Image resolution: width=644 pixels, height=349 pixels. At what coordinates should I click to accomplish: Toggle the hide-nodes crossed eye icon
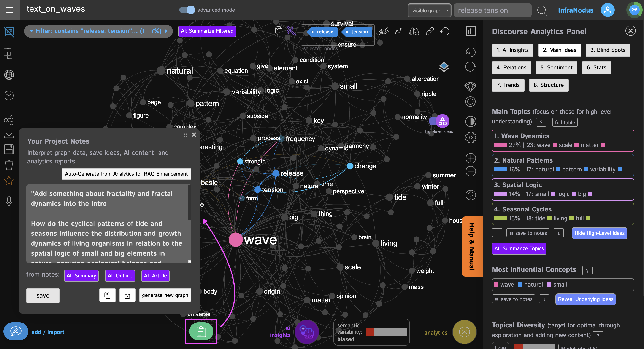pyautogui.click(x=383, y=31)
